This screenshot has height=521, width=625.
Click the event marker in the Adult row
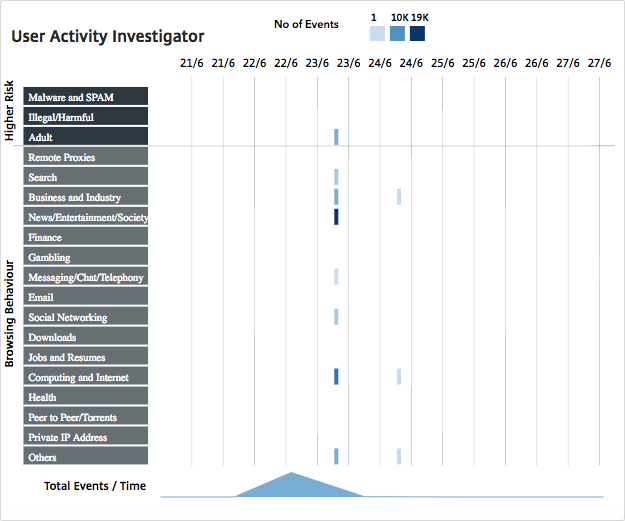pos(336,137)
